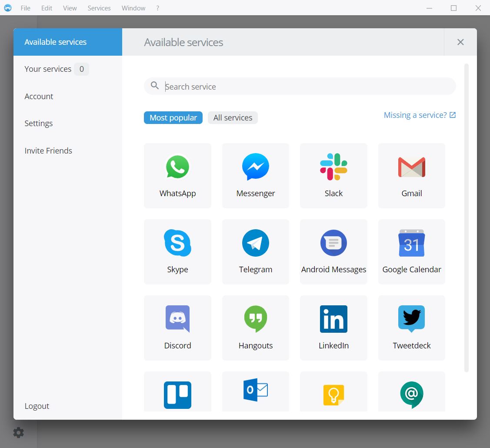Click the Franz logo in title bar
Screen dimensions: 490x448
[x=8, y=8]
